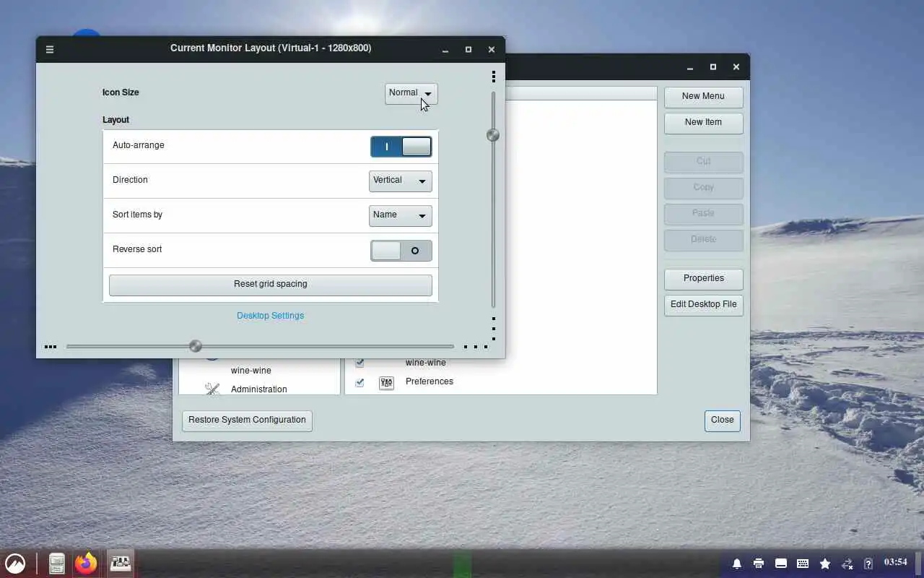Click the Reverse sort label
Viewport: 924px width, 578px height.
(x=137, y=249)
